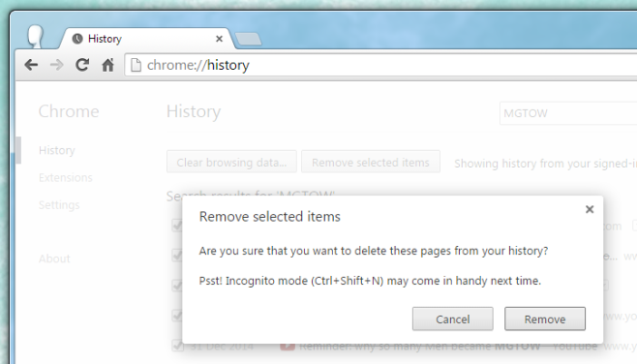Dismiss the Remove selected items dialog
Screen dimensions: 637x364
pyautogui.click(x=590, y=209)
